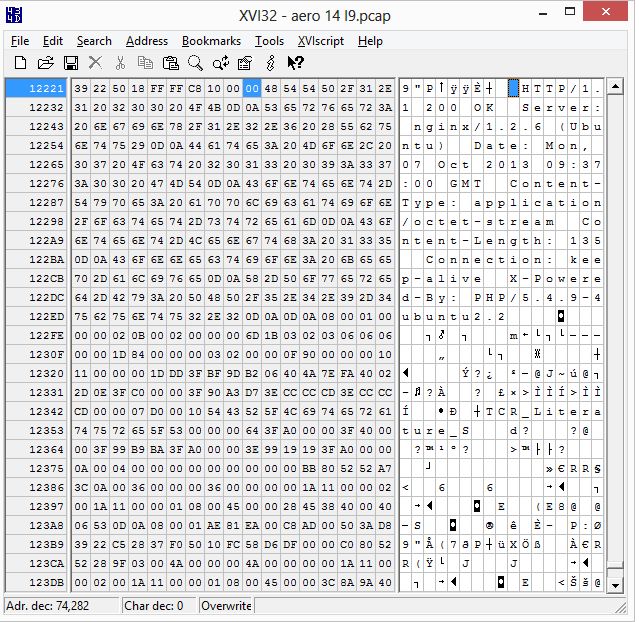
Task: Click the context help arrow-question icon
Action: [295, 63]
